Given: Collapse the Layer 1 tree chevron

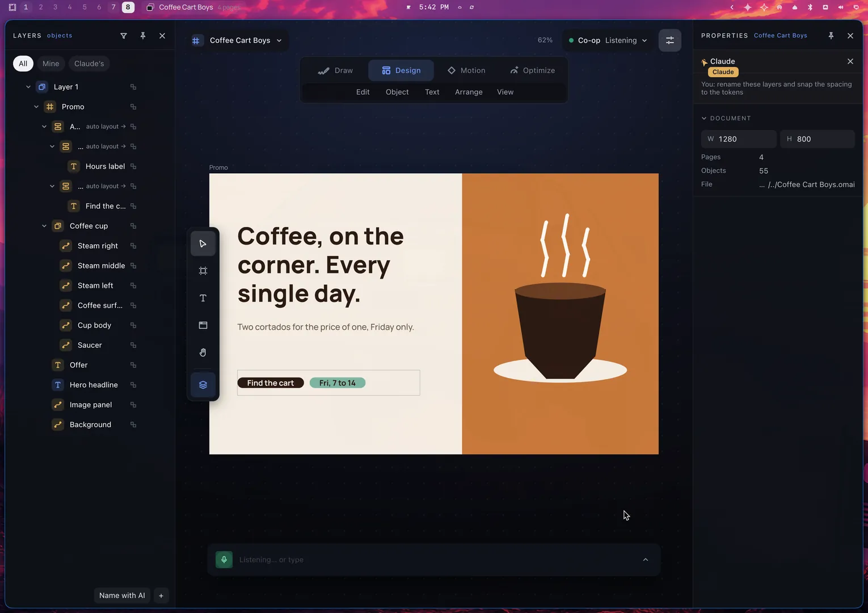Looking at the screenshot, I should [28, 87].
